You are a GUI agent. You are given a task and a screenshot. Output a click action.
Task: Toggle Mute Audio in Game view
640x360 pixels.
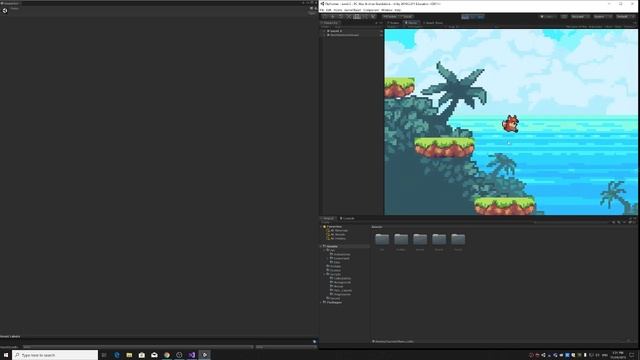pos(596,27)
